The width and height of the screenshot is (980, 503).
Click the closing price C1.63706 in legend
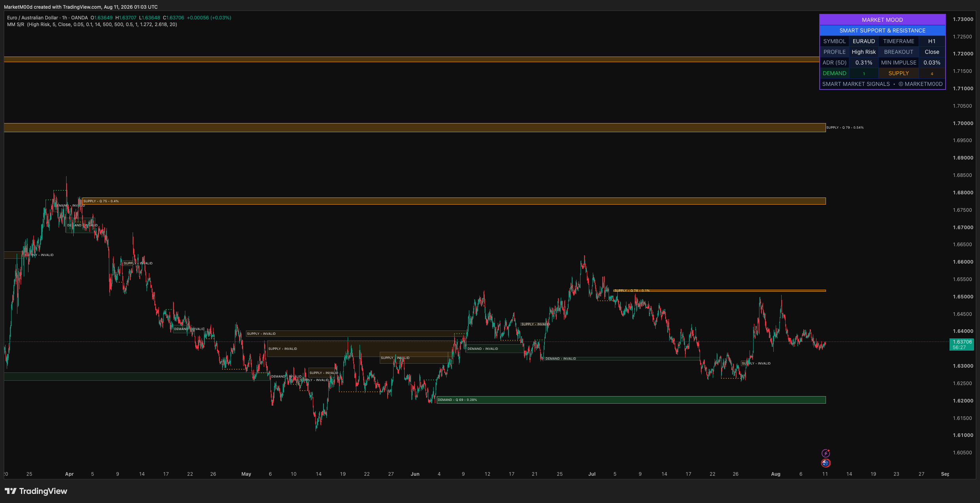(173, 18)
